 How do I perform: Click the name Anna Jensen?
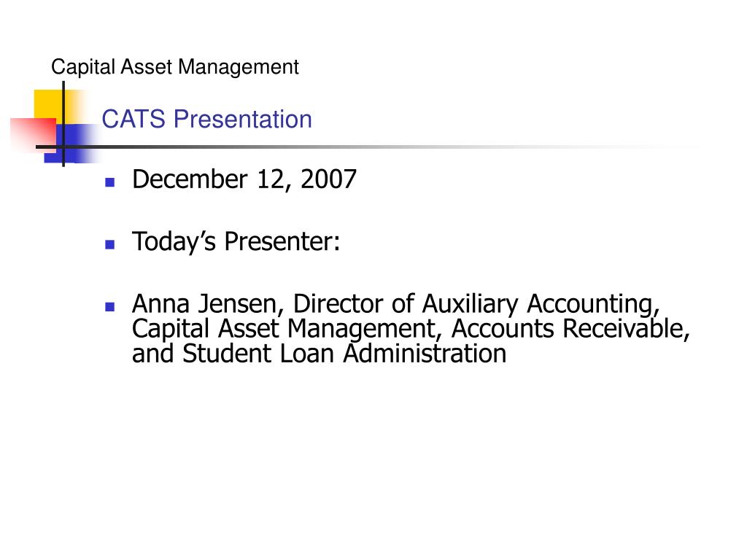click(205, 304)
